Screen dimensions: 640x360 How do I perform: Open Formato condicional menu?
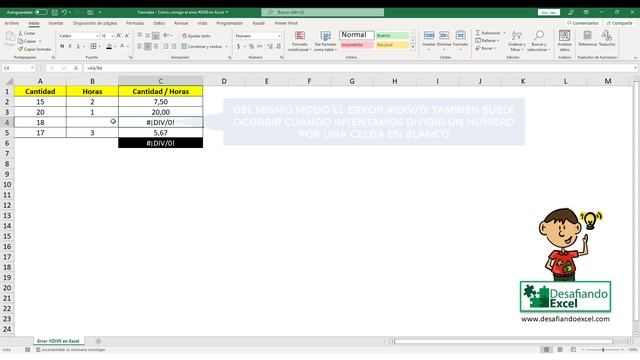[300, 41]
